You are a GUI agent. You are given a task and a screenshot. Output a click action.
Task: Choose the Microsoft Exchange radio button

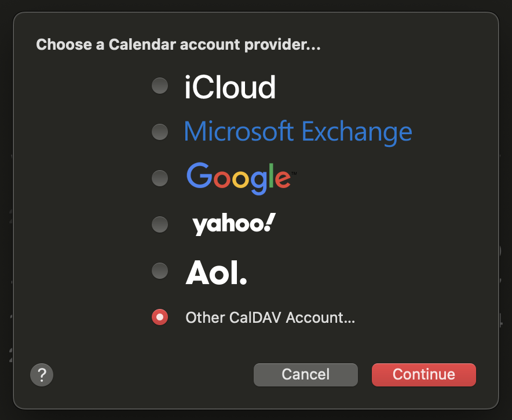coord(160,132)
